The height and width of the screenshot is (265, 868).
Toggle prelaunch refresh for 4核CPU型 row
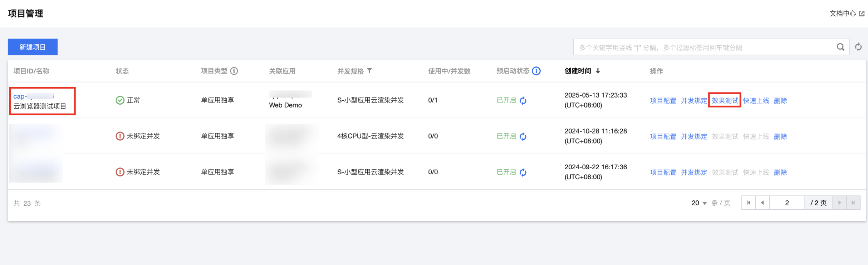[x=523, y=136]
